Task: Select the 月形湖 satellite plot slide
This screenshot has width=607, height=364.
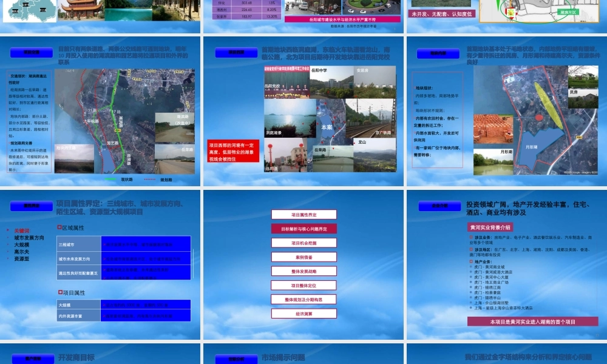Action: [x=507, y=111]
